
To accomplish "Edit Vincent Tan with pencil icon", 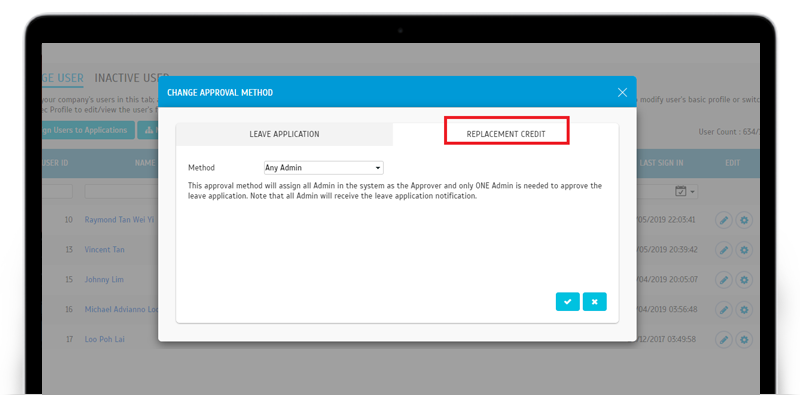I will click(723, 250).
